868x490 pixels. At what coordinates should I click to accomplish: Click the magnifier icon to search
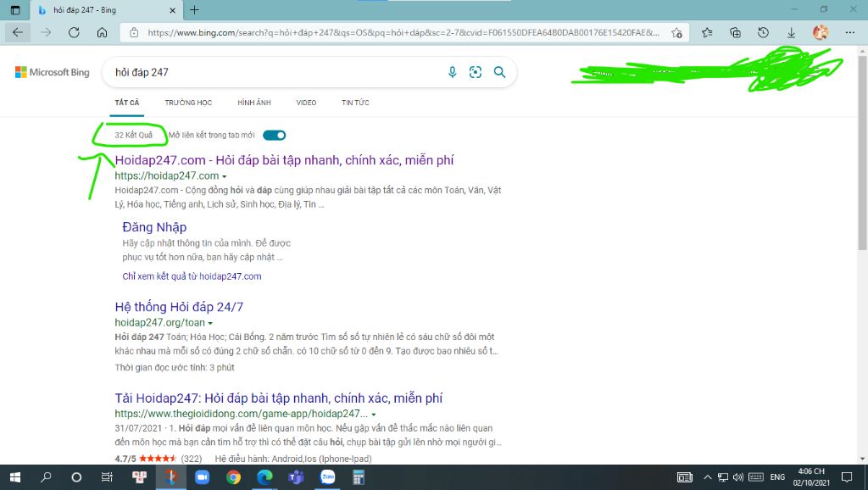(x=500, y=72)
